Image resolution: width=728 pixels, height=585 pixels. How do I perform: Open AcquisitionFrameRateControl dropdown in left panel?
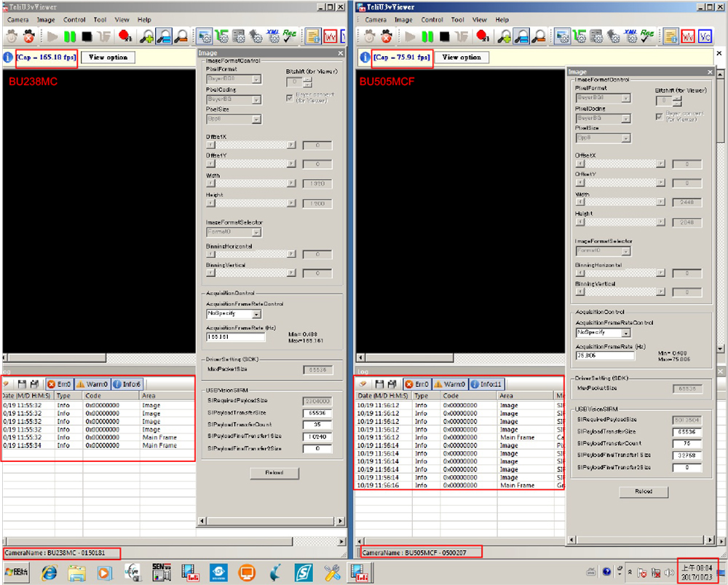[234, 314]
